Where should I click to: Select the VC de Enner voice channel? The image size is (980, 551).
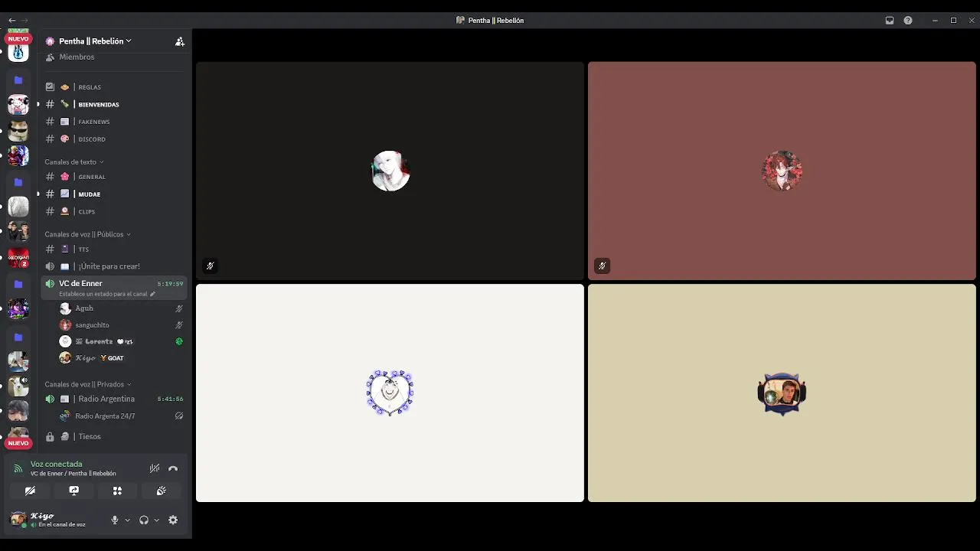tap(80, 283)
